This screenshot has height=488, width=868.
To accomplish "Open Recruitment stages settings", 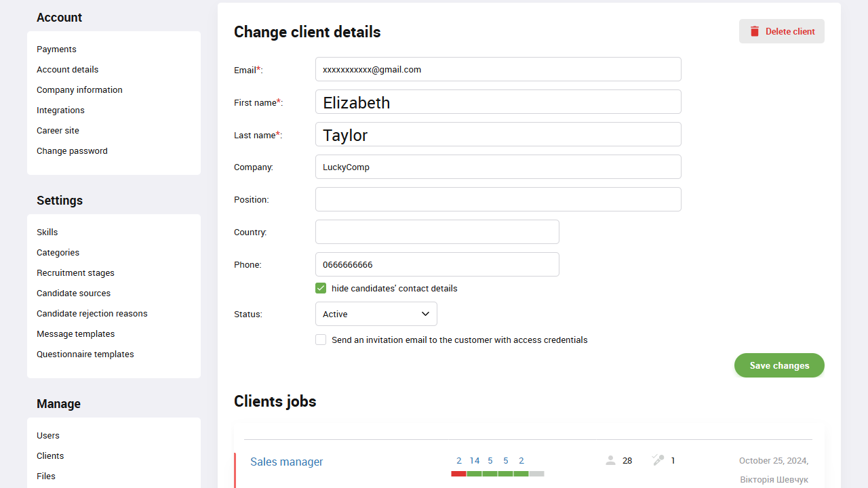I will (x=75, y=272).
